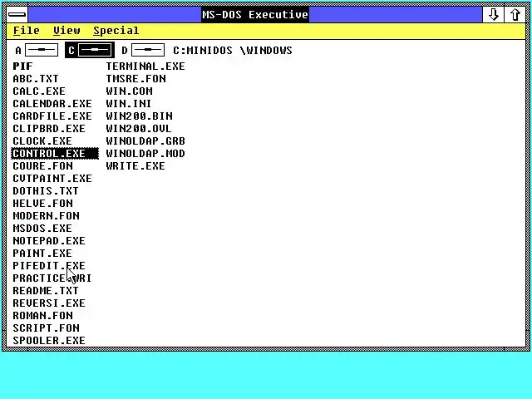Select the NOTEPAD.EXE file
This screenshot has width=532, height=399.
point(49,241)
